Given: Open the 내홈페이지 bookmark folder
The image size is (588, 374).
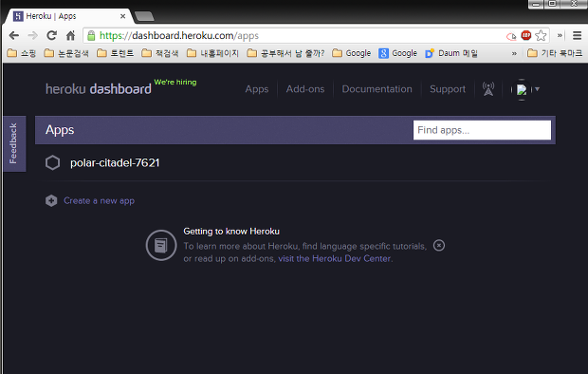Looking at the screenshot, I should 212,53.
